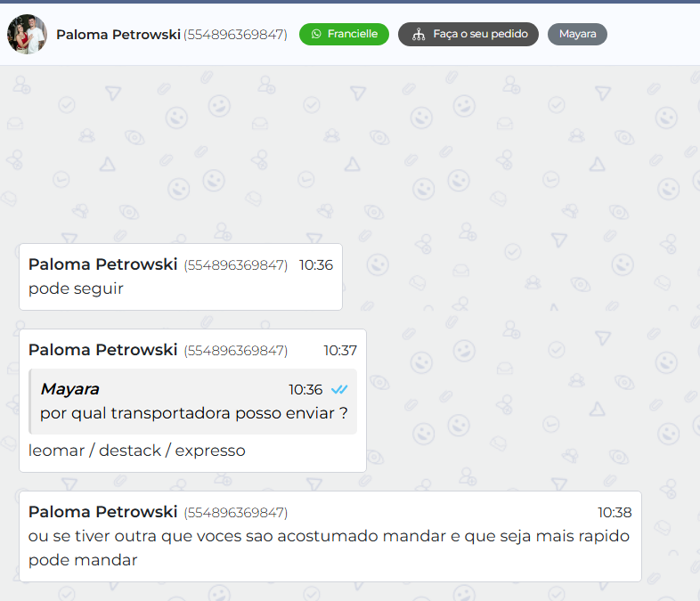The width and height of the screenshot is (700, 601).
Task: Click the 'leomar / destack / expresso' text
Action: pos(136,451)
